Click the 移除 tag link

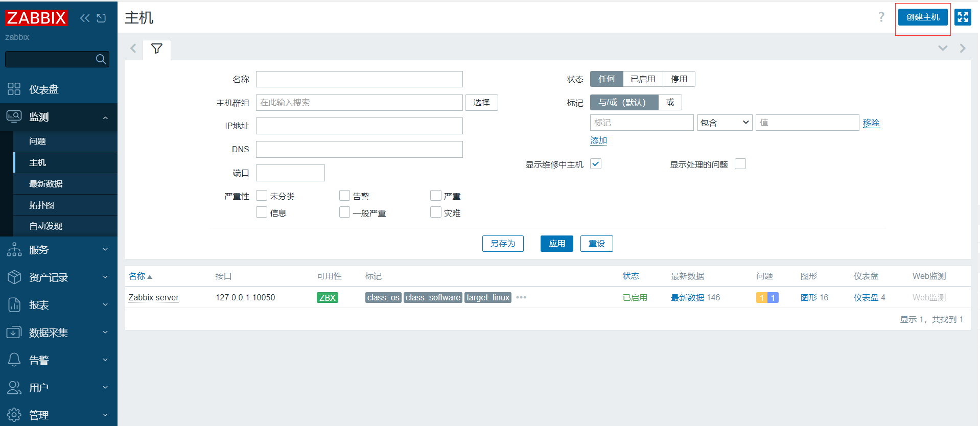tap(871, 123)
